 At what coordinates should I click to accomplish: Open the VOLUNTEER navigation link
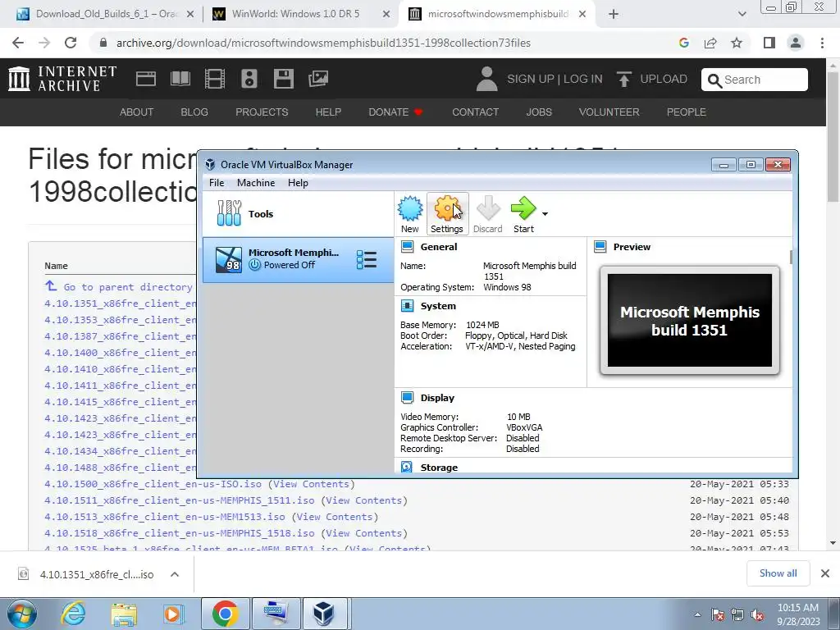[x=609, y=112]
